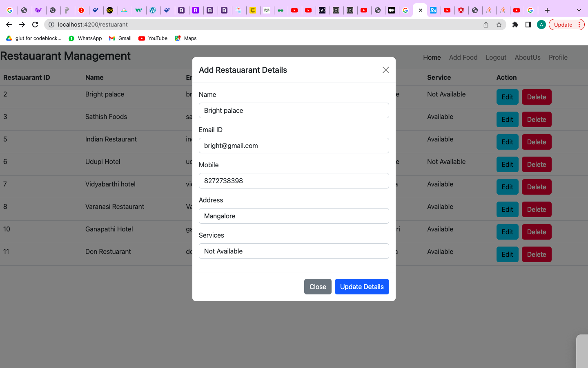The width and height of the screenshot is (588, 368).
Task: Delete the Varanasi Restaurant row
Action: 537,209
